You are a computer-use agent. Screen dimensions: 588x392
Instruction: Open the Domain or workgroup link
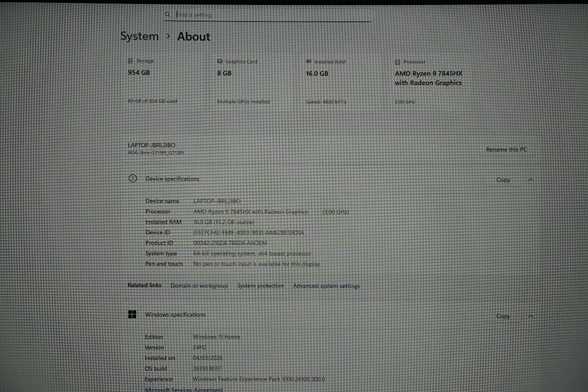199,286
